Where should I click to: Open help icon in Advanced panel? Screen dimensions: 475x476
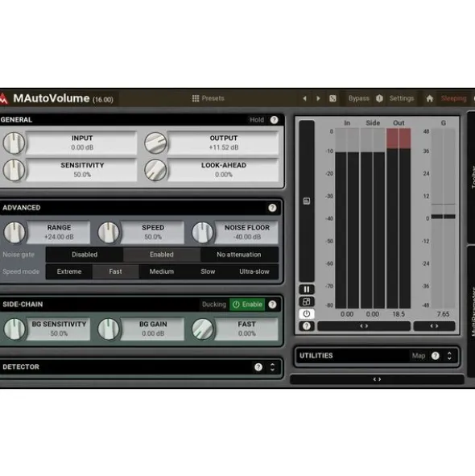[x=272, y=208]
